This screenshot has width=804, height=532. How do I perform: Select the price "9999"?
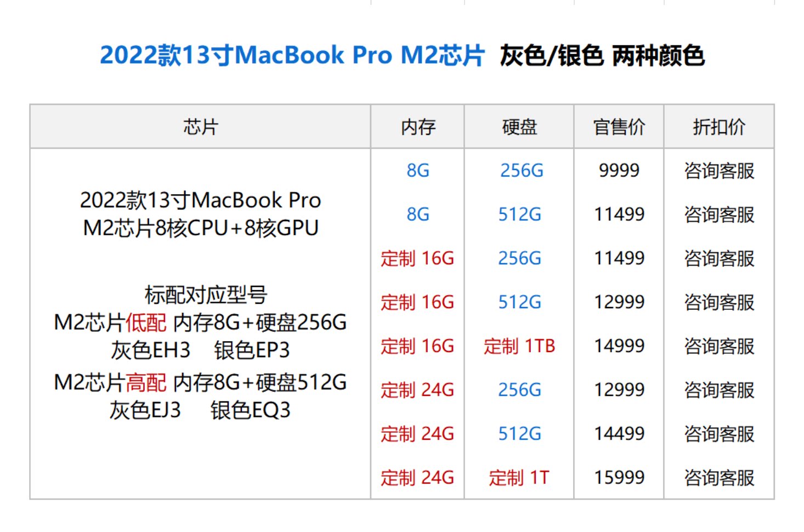pos(619,171)
